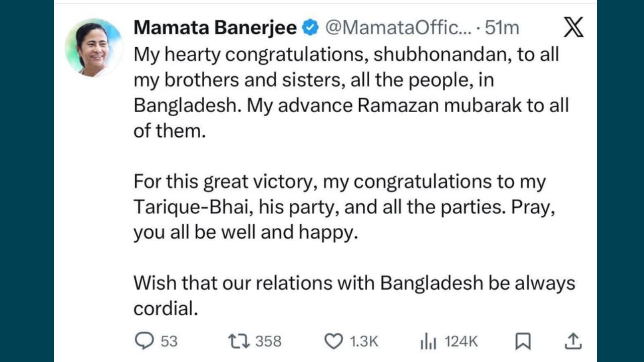Click the 51m timestamp of the tweet

tap(502, 28)
